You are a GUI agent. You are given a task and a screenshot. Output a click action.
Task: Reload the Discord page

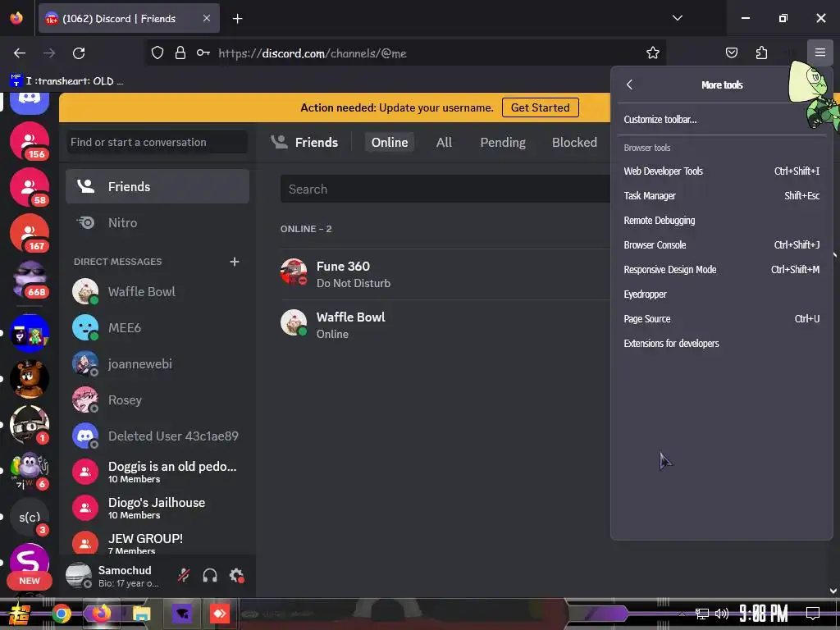coord(79,53)
